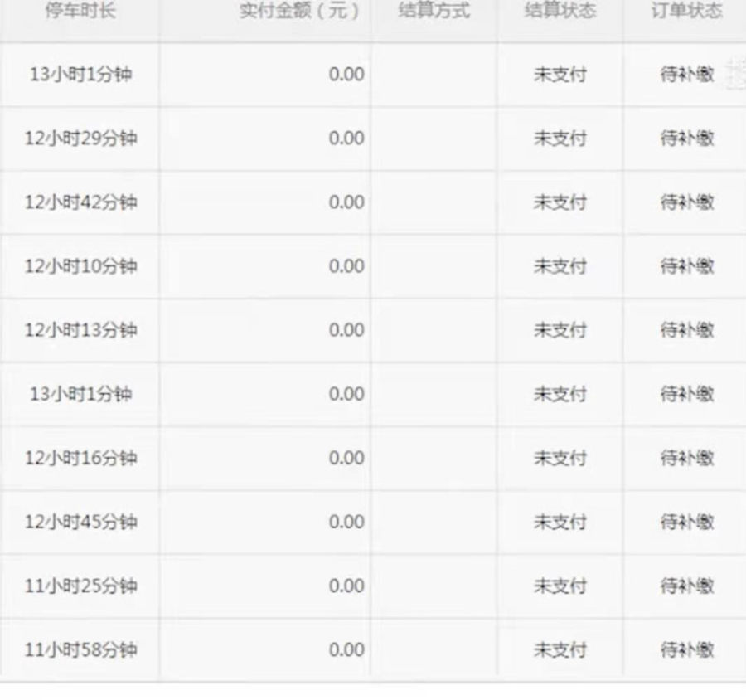Image resolution: width=746 pixels, height=700 pixels.
Task: Click empty 结算方式 cell in 12小时45分钟 row
Action: point(434,522)
